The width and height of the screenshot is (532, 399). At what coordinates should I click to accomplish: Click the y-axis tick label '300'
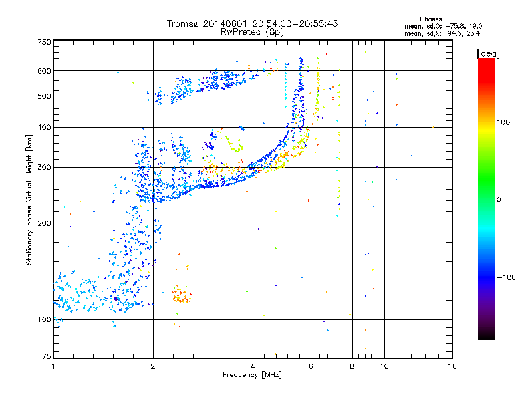[x=44, y=167]
